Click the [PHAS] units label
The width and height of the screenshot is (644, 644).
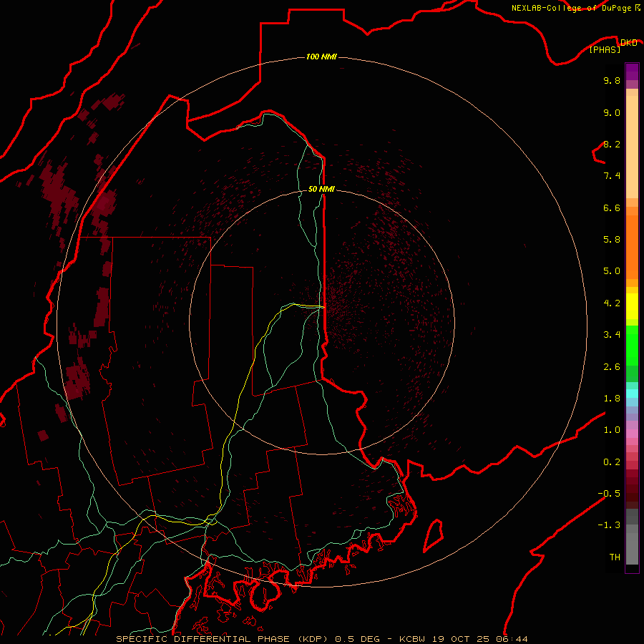click(605, 49)
